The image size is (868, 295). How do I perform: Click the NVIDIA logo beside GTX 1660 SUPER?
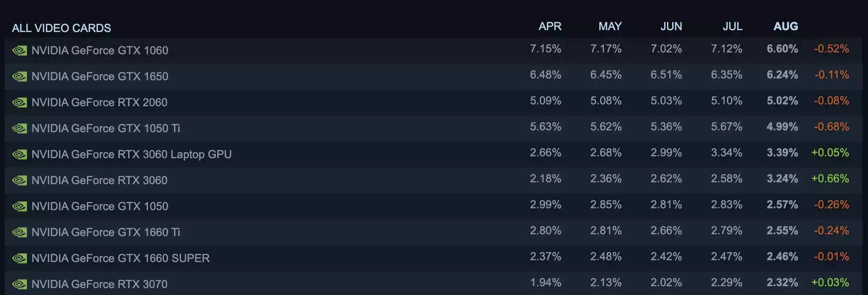click(x=19, y=258)
